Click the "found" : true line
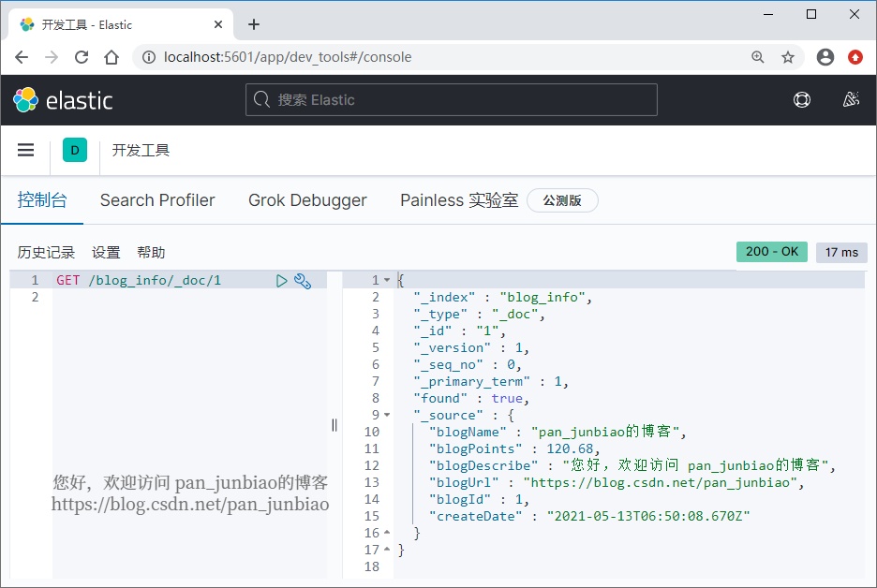Viewport: 877px width, 588px height. [471, 398]
